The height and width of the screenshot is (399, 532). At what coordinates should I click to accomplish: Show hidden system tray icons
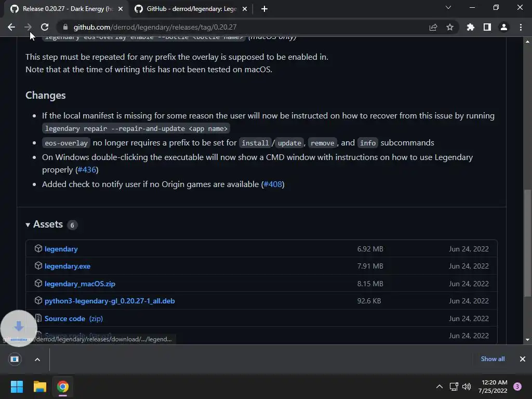click(440, 387)
